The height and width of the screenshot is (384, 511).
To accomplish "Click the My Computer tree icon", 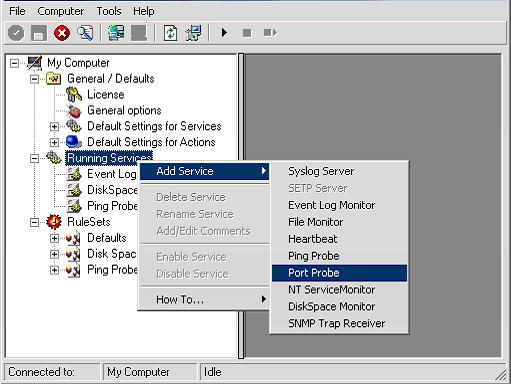I will click(x=34, y=63).
